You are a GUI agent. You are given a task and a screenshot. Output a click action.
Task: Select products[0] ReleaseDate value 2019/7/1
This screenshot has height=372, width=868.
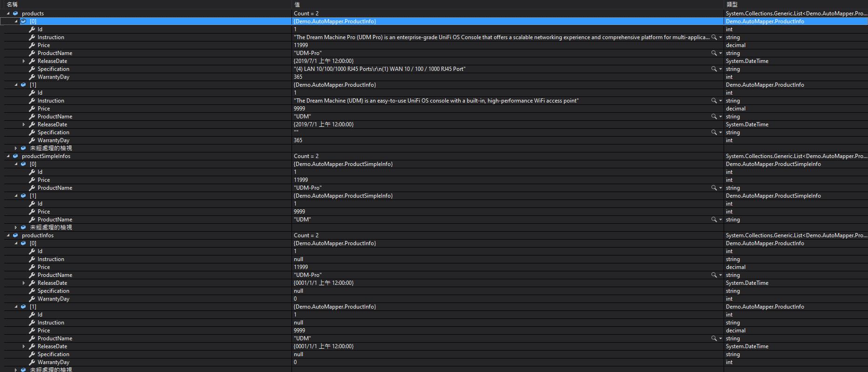pos(324,61)
